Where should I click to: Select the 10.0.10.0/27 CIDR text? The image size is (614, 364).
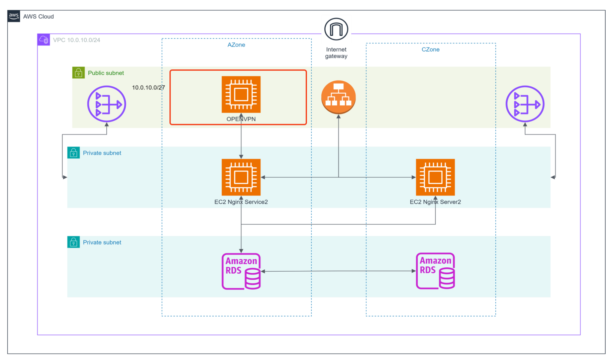pos(148,88)
